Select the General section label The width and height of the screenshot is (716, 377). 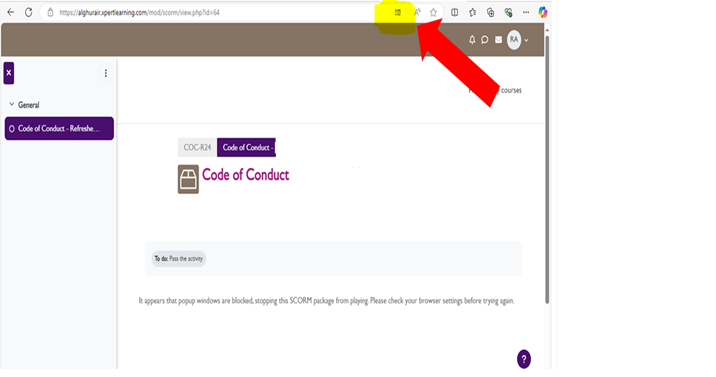(x=28, y=105)
